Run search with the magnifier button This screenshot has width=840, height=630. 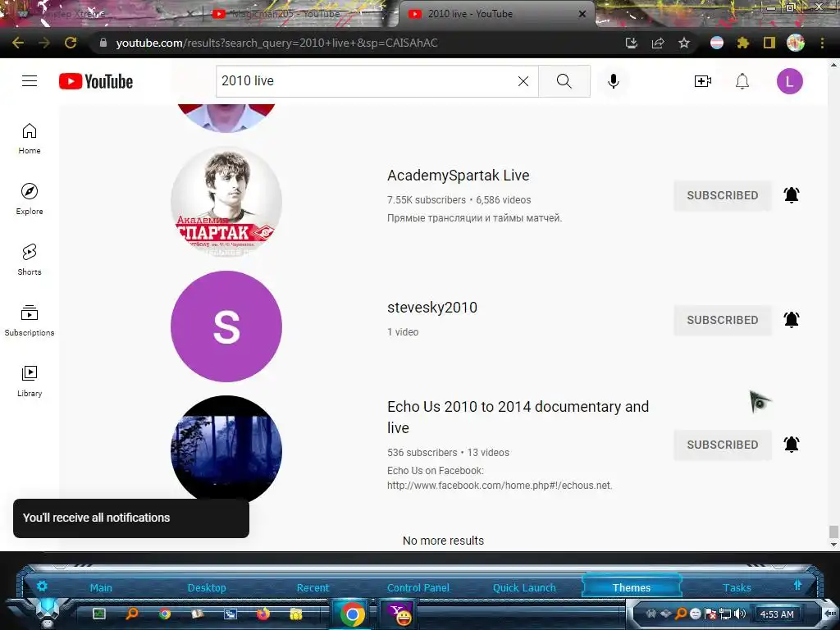pos(564,81)
